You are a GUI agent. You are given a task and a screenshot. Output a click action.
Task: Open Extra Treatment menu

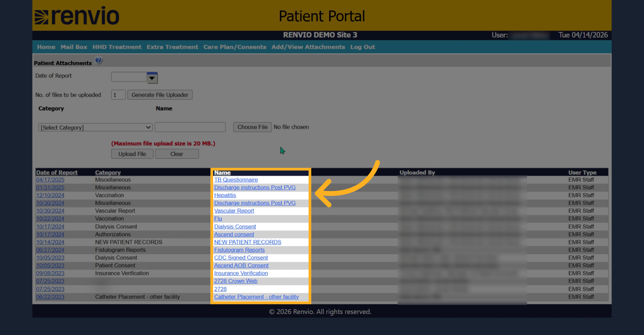172,47
